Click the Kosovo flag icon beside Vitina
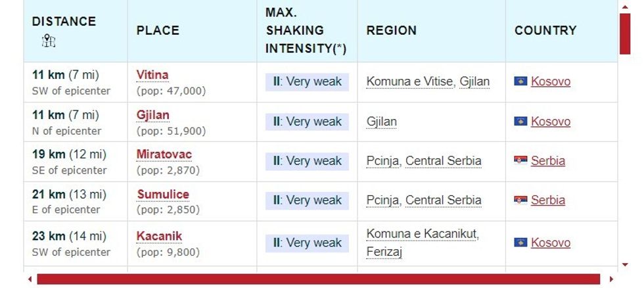Viewport: 644px width, 288px height. pos(520,82)
